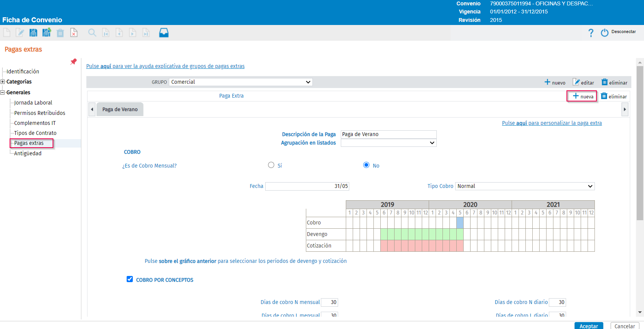Open the help link for grupos de pagas extras
The height and width of the screenshot is (329, 644).
[x=165, y=66]
